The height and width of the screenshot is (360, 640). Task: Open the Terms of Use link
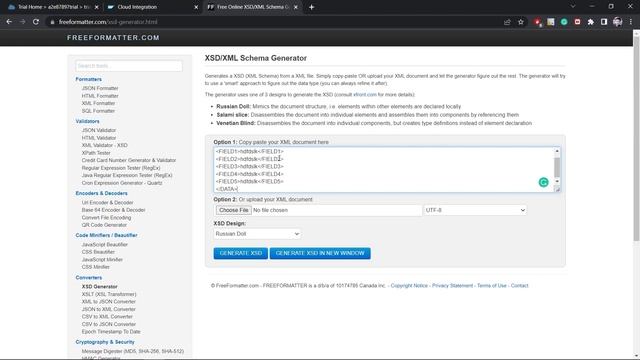[491, 286]
